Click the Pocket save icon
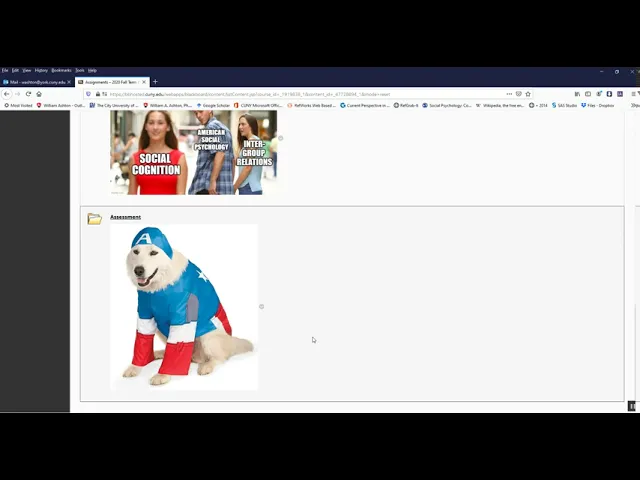This screenshot has width=640, height=480. click(x=518, y=94)
